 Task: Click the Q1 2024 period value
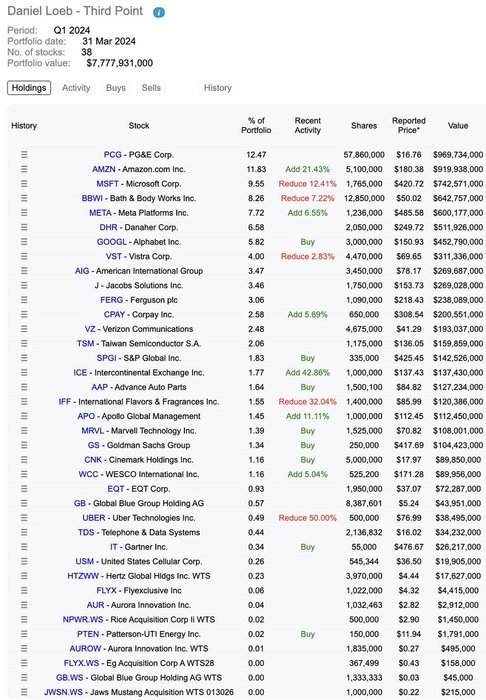72,30
